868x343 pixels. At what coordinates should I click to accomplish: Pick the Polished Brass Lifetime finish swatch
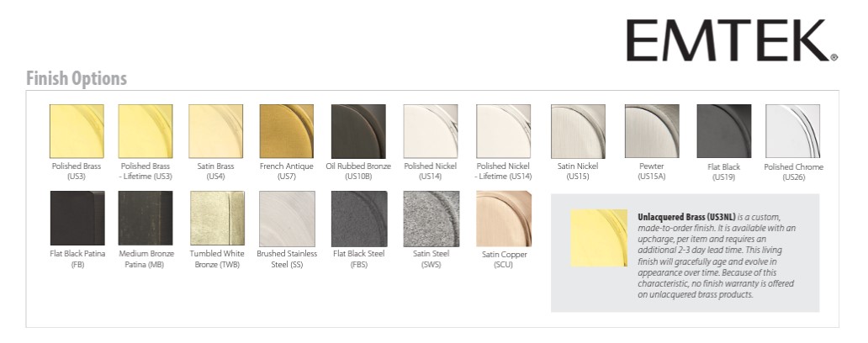pos(146,131)
